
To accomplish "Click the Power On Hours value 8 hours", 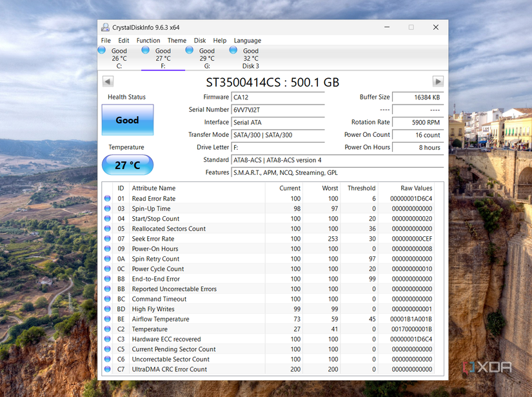I will tap(418, 147).
